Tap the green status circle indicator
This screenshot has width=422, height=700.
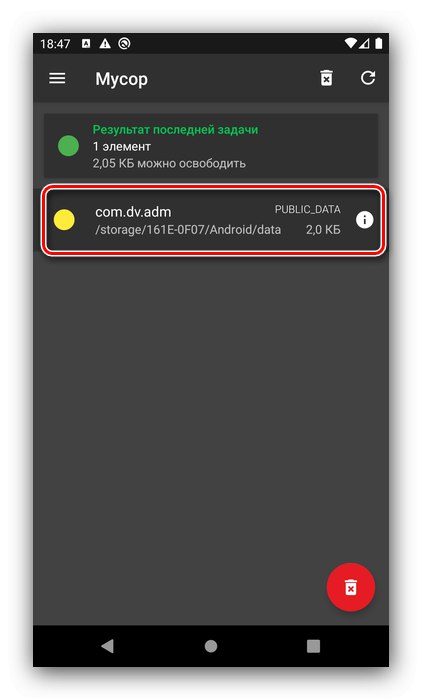[x=68, y=146]
